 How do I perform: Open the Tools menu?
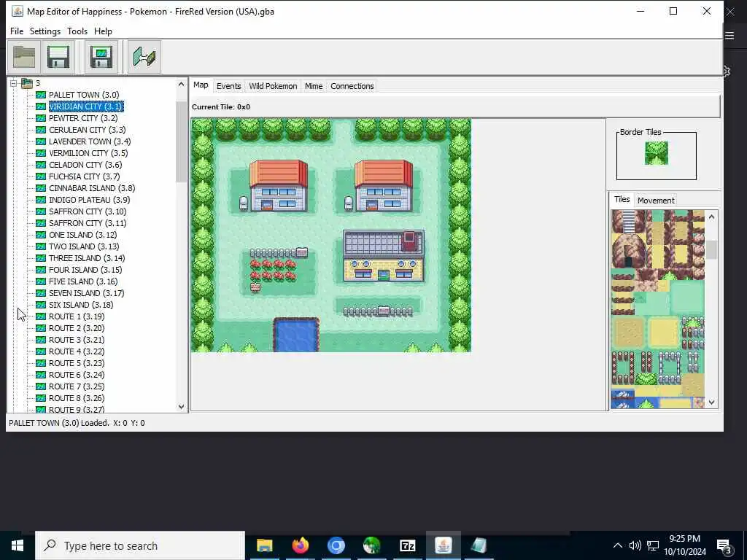[x=77, y=31]
